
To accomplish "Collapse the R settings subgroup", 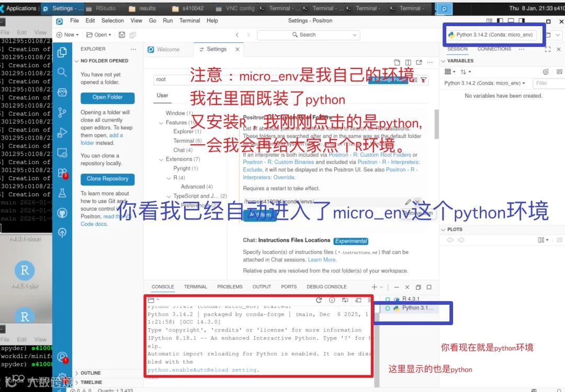I will [x=168, y=178].
